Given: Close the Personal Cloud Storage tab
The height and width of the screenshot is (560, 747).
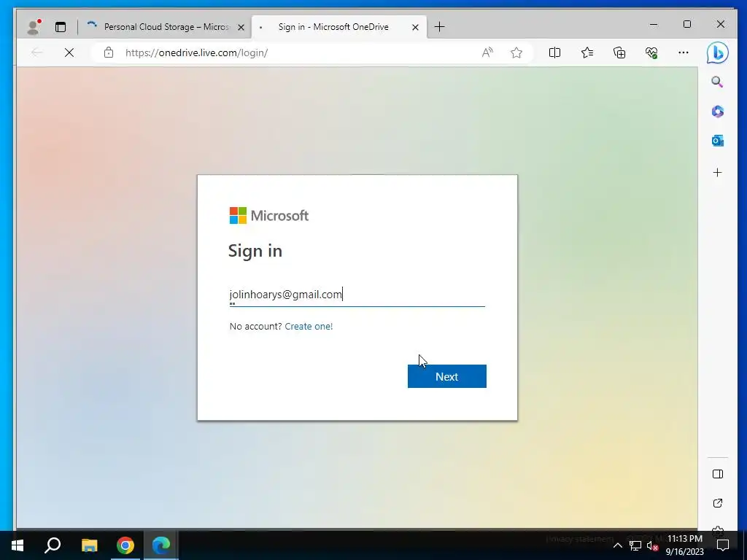Looking at the screenshot, I should (241, 27).
